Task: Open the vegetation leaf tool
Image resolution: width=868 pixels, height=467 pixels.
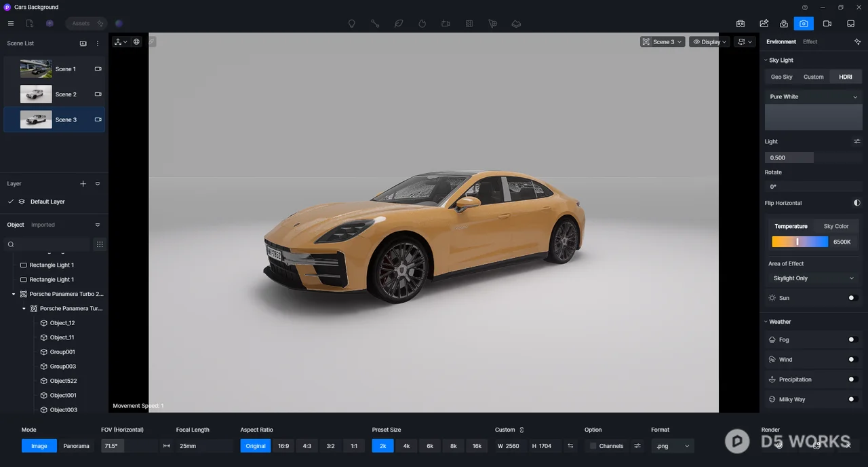Action: click(x=399, y=23)
